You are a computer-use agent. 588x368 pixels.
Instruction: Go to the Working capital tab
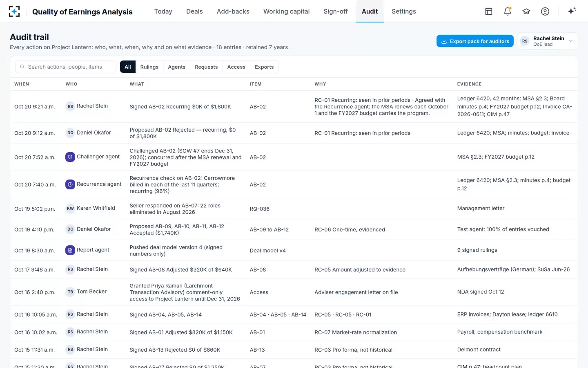click(x=287, y=11)
